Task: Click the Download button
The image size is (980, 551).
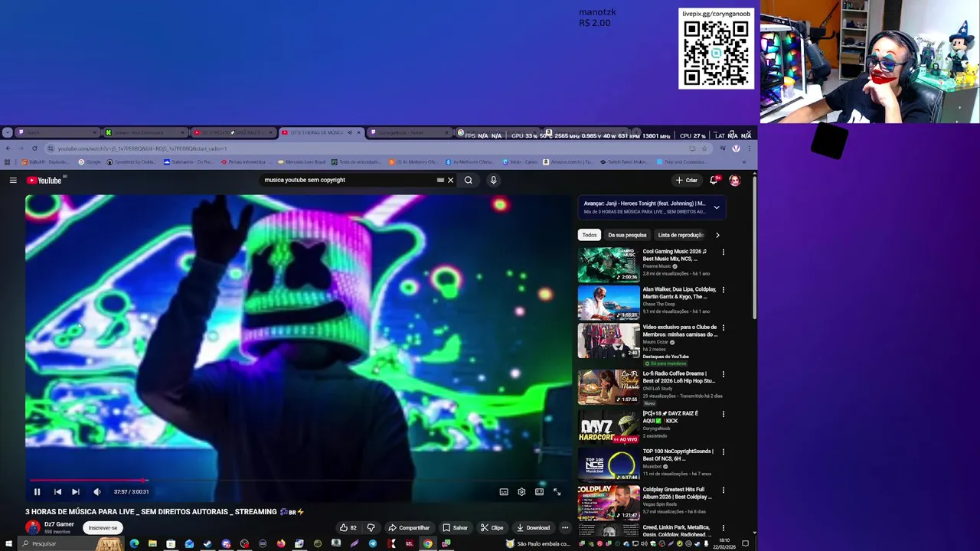Action: pos(533,527)
